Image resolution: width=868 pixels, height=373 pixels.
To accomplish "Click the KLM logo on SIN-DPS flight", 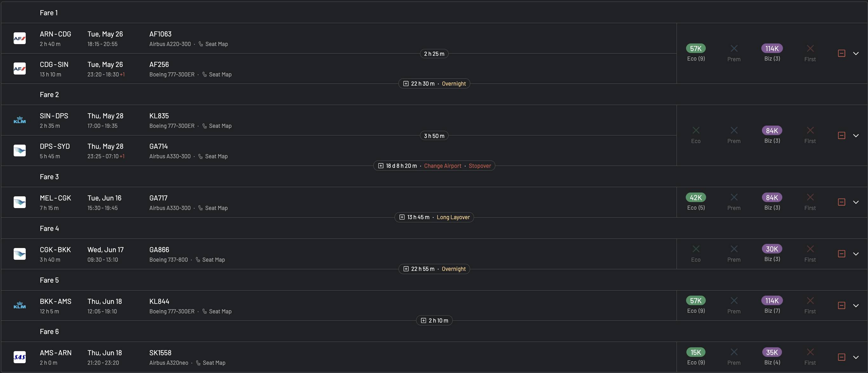I will [x=20, y=120].
